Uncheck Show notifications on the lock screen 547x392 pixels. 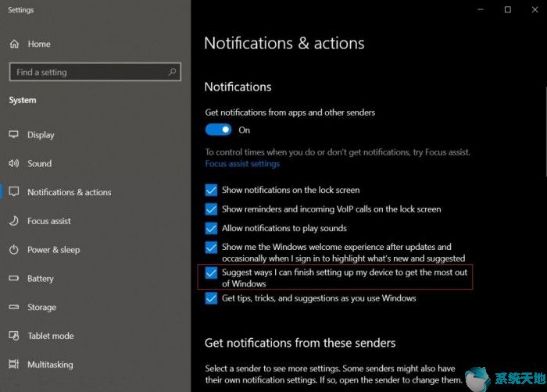[211, 190]
